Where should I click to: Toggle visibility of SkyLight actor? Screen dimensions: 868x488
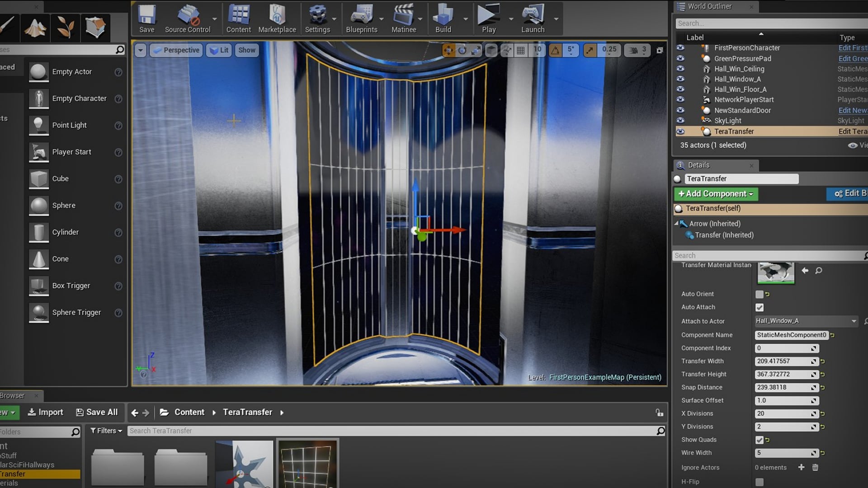pyautogui.click(x=680, y=121)
